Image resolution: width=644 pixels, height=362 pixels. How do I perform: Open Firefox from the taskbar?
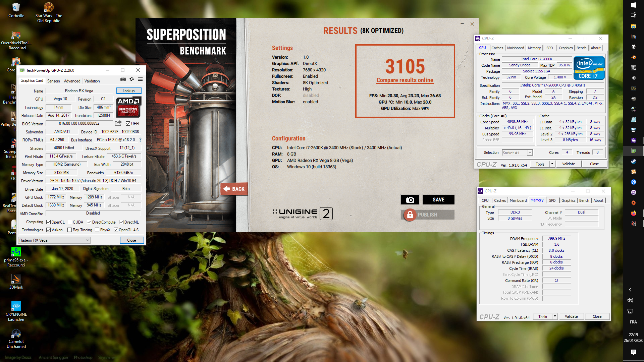click(634, 213)
